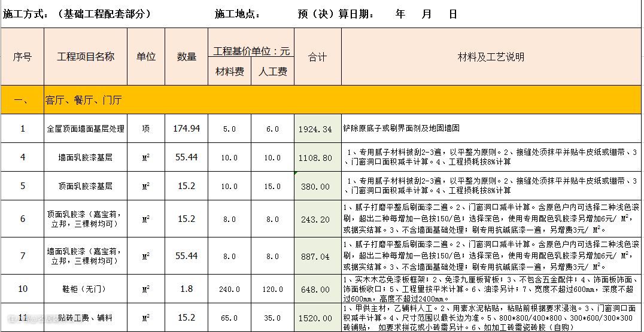Click the 材料及工艺说明 header cell
Screen dimensions: 644x332
491,57
